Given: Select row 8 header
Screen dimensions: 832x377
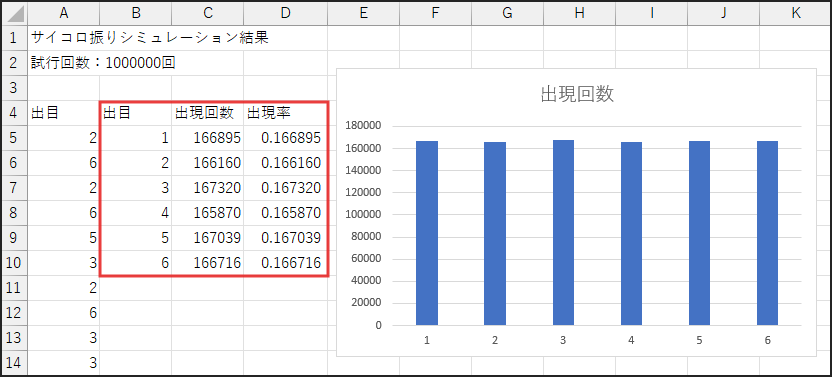Looking at the screenshot, I should coord(14,212).
